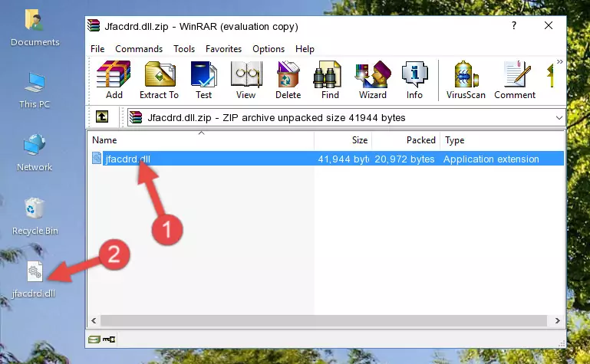Click the horizontal scrollbar left arrow
Image resolution: width=590 pixels, height=364 pixels.
click(x=94, y=321)
